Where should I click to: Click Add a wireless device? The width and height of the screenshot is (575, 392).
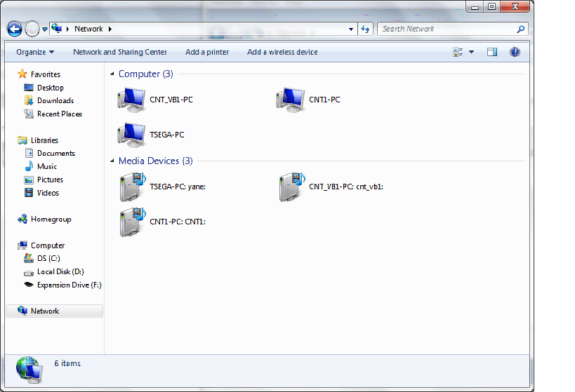282,52
